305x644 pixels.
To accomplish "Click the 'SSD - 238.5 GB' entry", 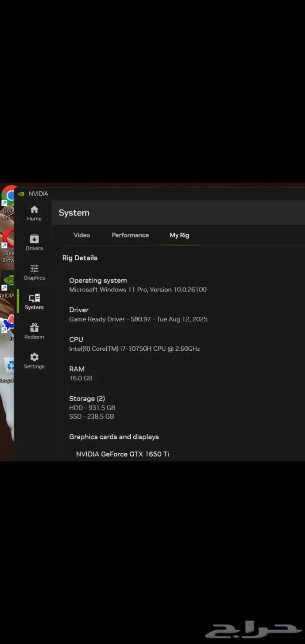I will click(91, 417).
